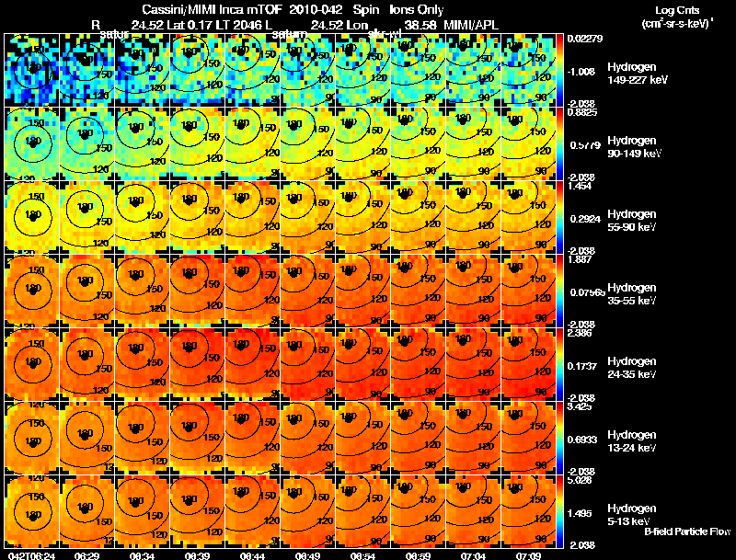Screen dimensions: 736x560
Task: Click the color bar for the 149-227 keV row
Action: pos(559,71)
